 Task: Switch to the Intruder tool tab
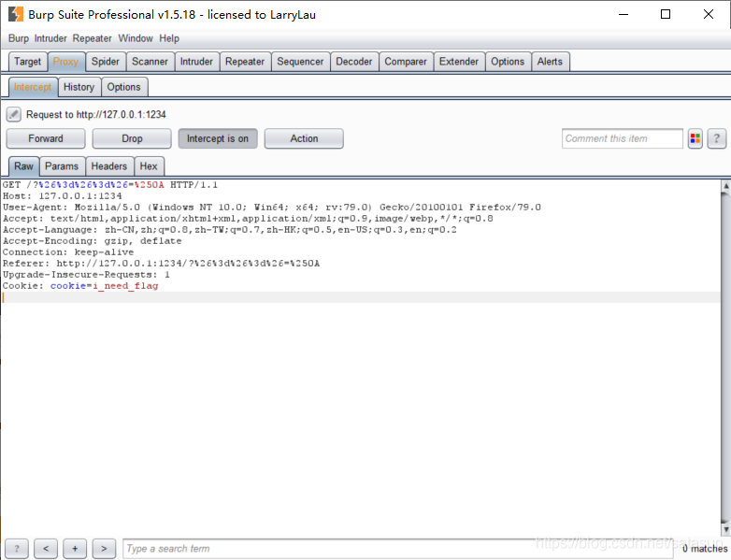[196, 62]
